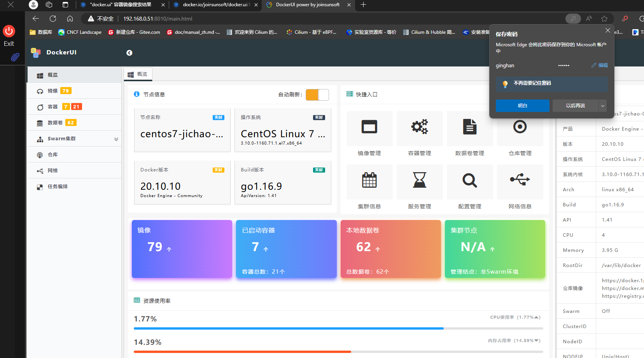
Task: Click the Docker版本 20.10.10 card
Action: pos(182,182)
